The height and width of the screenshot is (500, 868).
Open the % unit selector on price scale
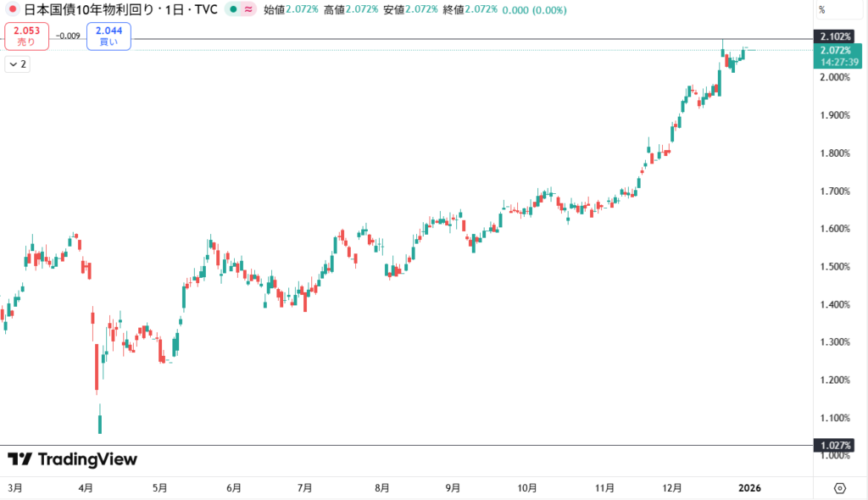click(x=821, y=10)
